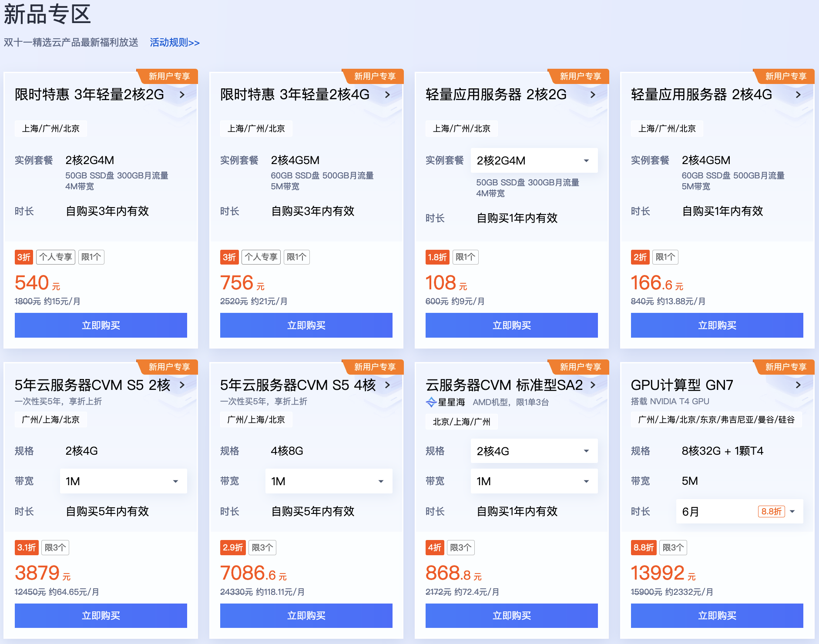Click the 新品专区 heading
The width and height of the screenshot is (819, 644).
pyautogui.click(x=47, y=14)
